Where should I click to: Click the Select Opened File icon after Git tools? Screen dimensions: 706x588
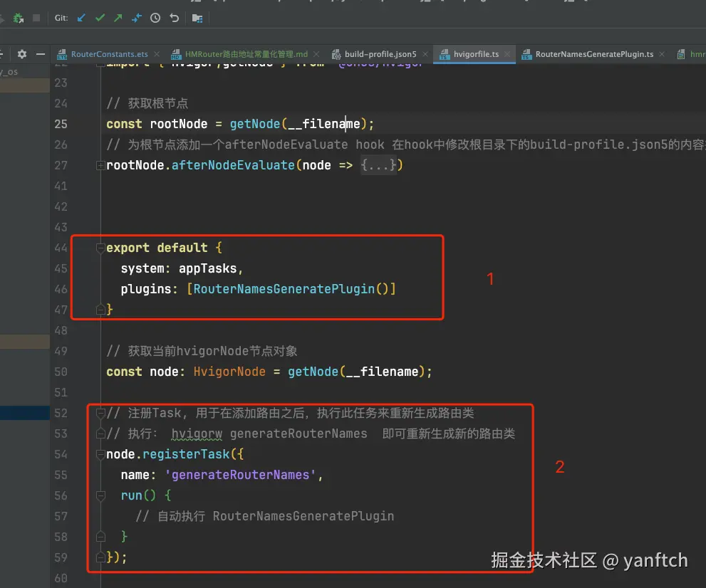tap(197, 18)
